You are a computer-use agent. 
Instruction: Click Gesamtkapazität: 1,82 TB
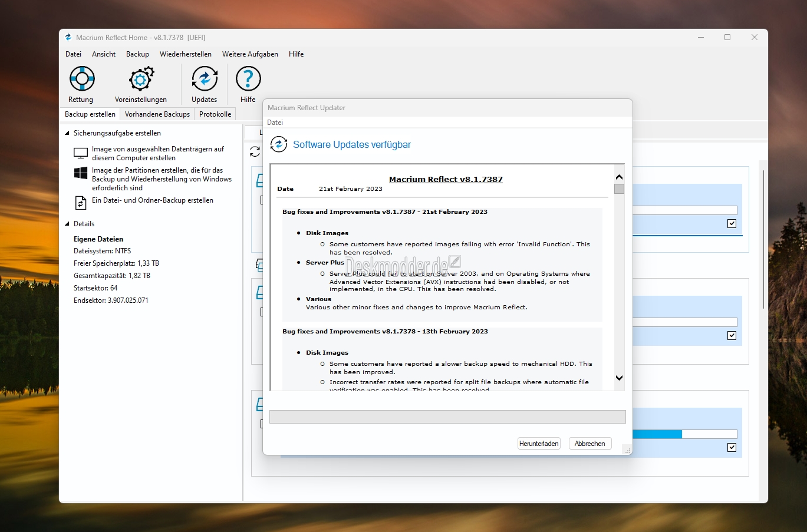[x=112, y=276]
